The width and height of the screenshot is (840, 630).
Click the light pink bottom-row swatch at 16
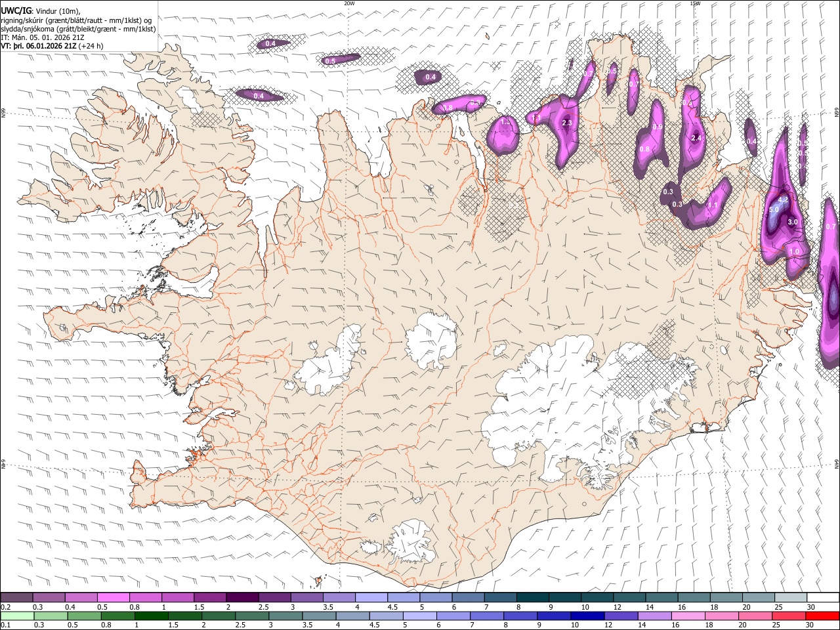click(x=688, y=616)
